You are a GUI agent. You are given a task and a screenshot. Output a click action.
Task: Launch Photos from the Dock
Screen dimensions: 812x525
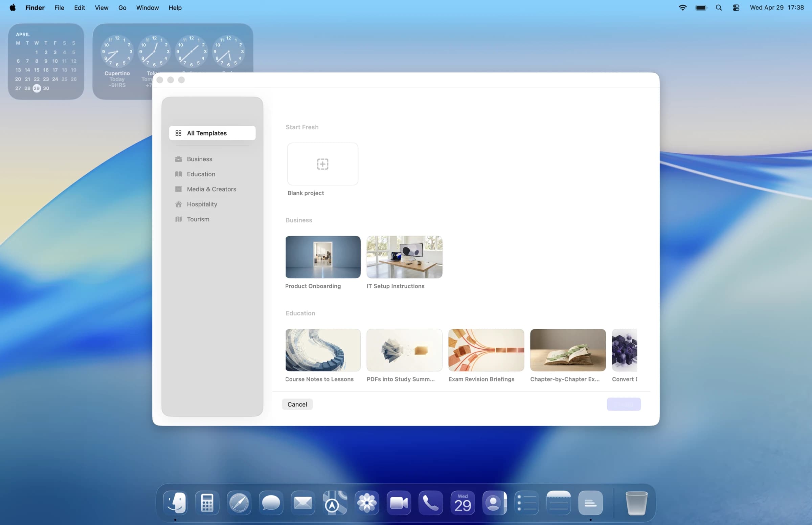pyautogui.click(x=367, y=503)
